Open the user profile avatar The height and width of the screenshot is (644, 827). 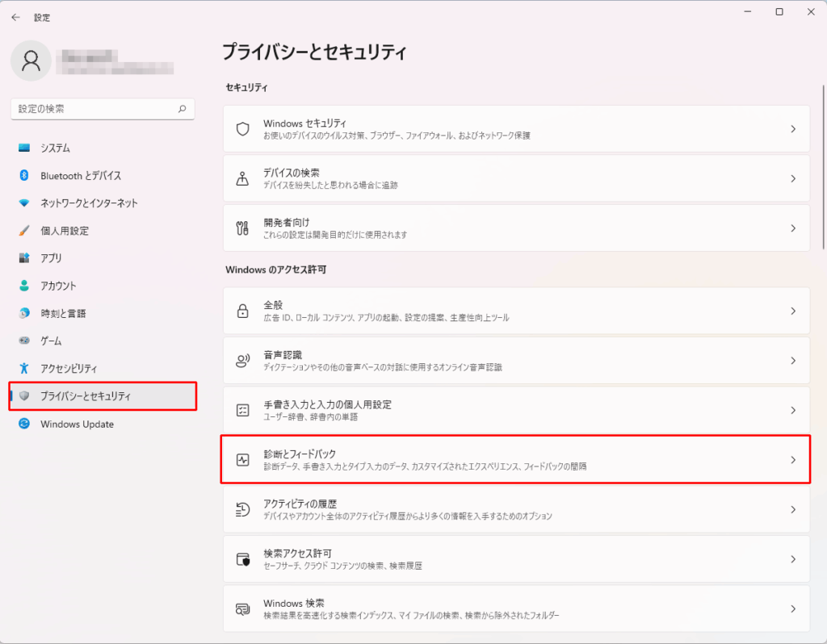click(x=31, y=61)
